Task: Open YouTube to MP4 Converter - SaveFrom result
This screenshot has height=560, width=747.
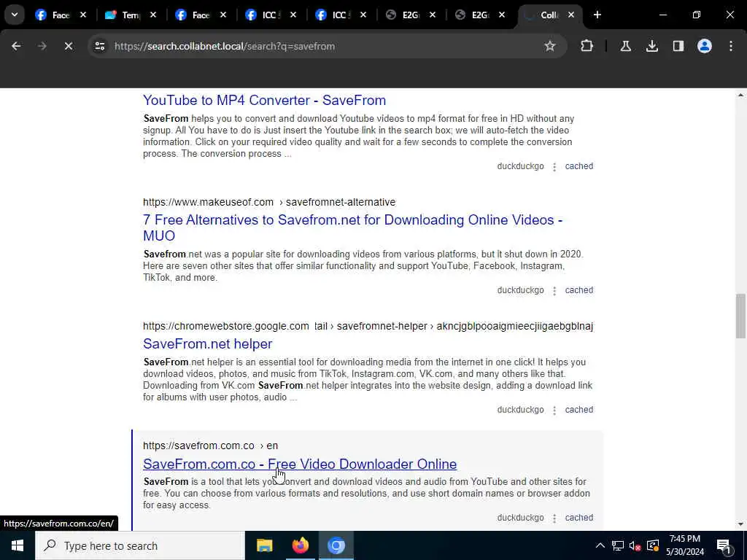Action: (264, 100)
